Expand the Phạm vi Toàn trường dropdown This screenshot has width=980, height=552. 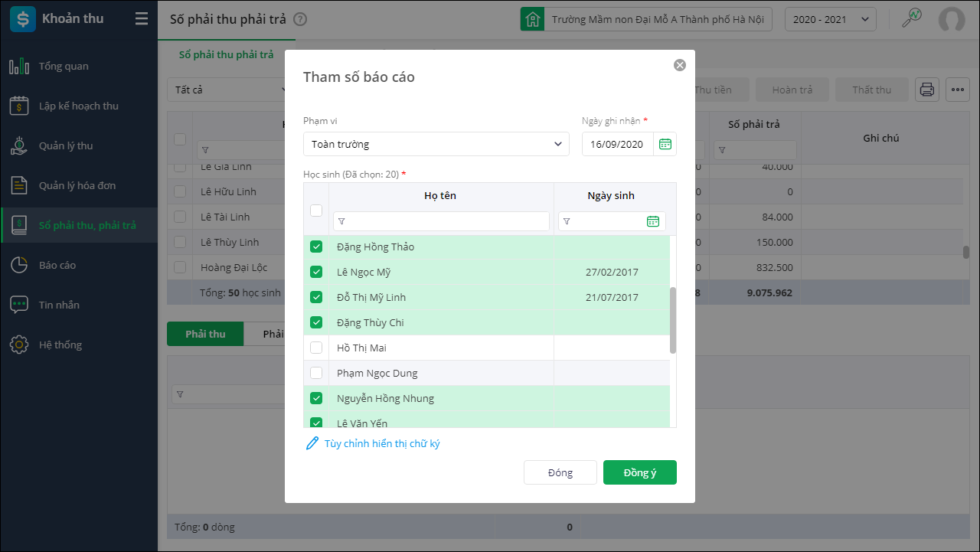coord(436,144)
